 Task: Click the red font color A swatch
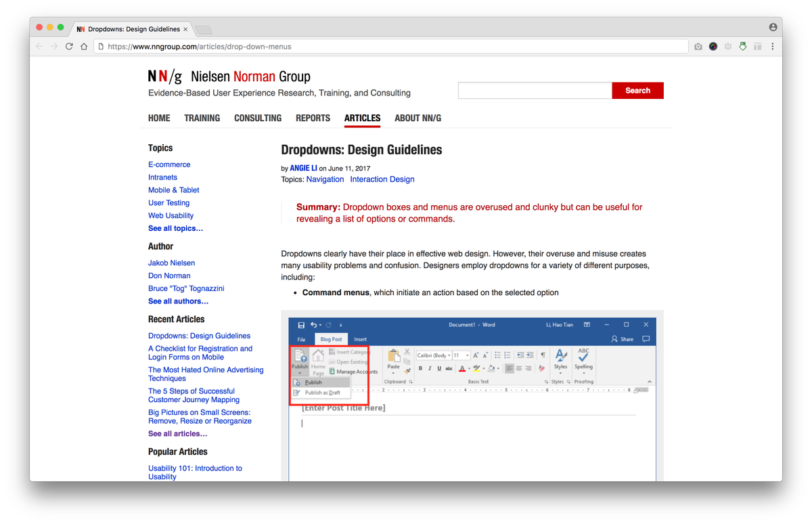pos(462,368)
